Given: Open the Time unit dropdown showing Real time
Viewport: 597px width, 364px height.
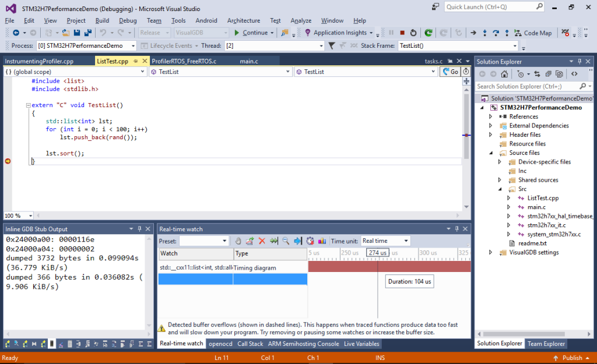Looking at the screenshot, I should tap(385, 241).
